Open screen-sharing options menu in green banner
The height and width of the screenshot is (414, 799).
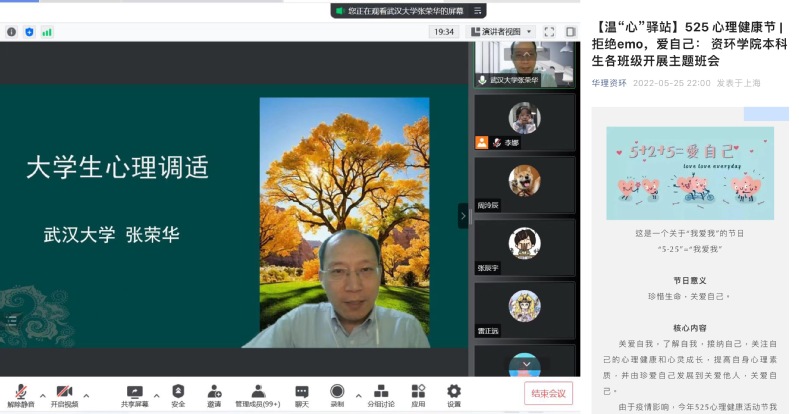tap(480, 10)
